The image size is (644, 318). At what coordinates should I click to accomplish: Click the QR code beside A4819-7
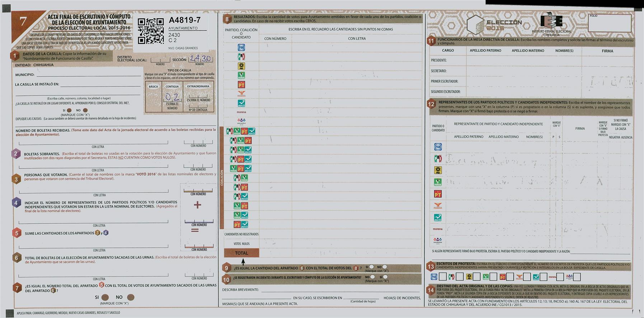(151, 31)
